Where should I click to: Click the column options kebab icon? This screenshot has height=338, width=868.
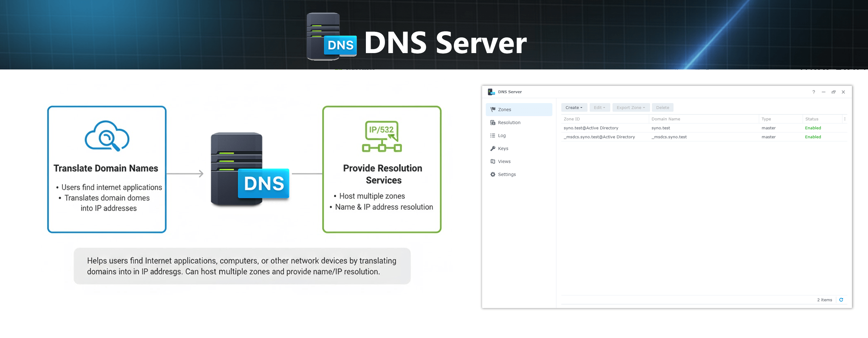(845, 119)
